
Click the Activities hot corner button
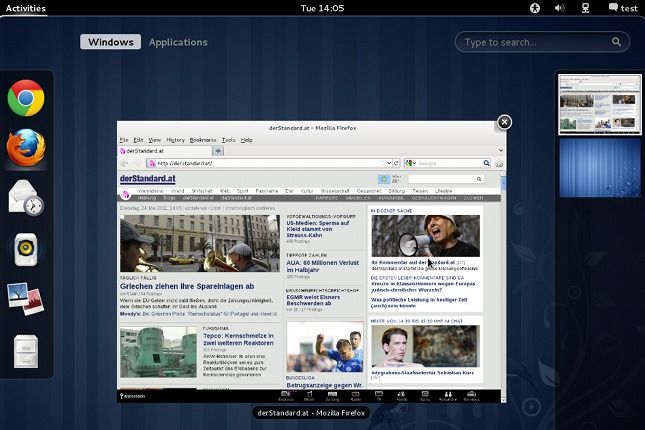pos(26,8)
